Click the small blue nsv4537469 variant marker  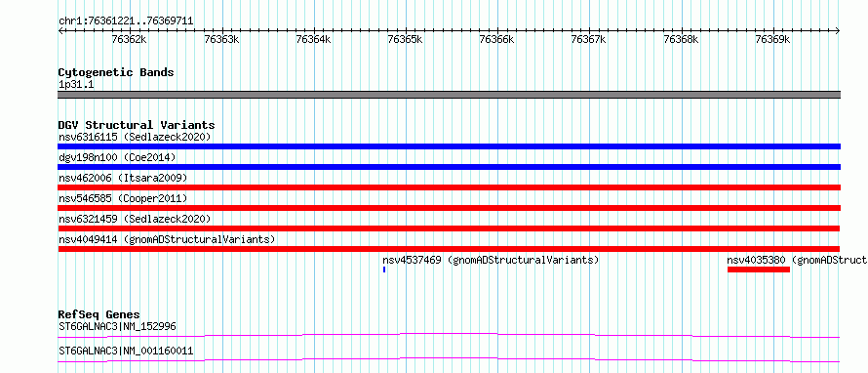(x=383, y=269)
